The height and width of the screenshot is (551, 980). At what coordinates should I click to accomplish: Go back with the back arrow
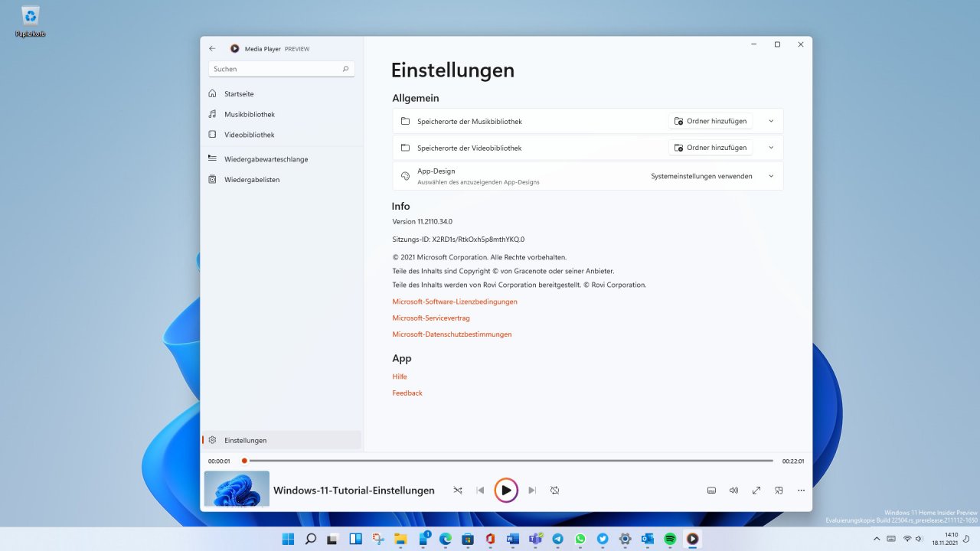pyautogui.click(x=212, y=48)
